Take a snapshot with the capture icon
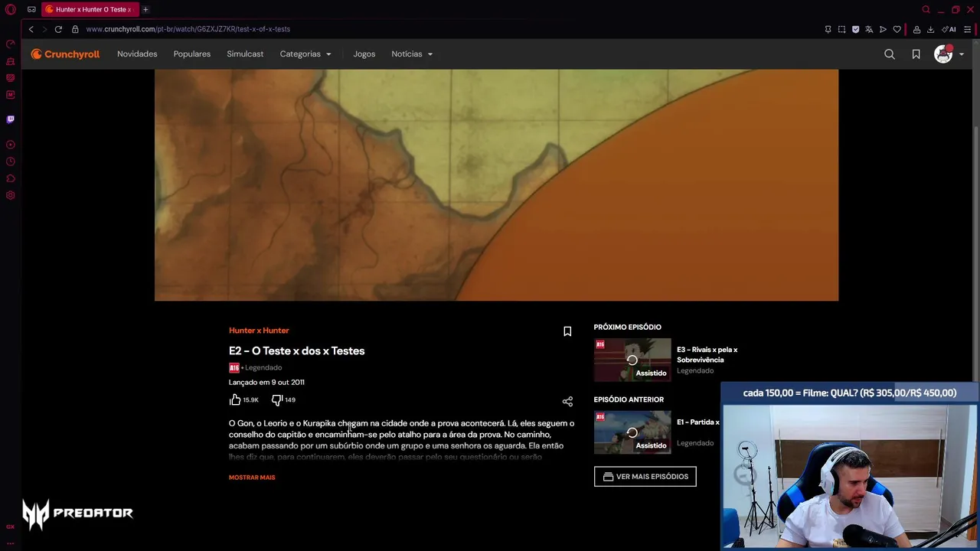Viewport: 980px width, 551px height. (x=841, y=29)
